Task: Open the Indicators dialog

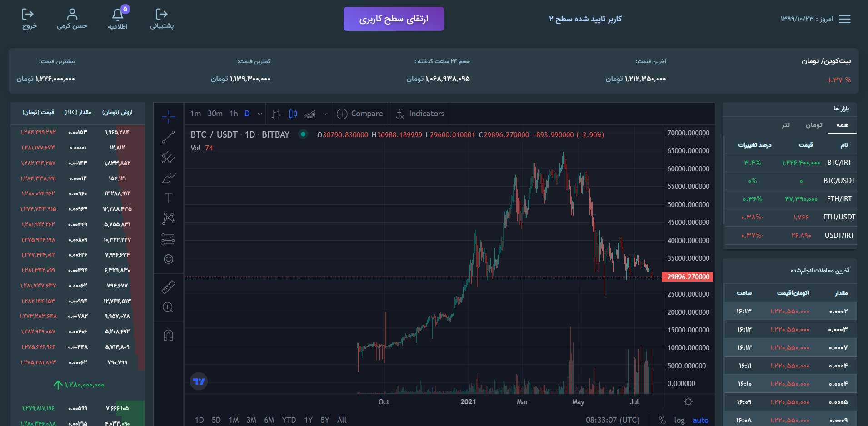Action: click(x=420, y=114)
